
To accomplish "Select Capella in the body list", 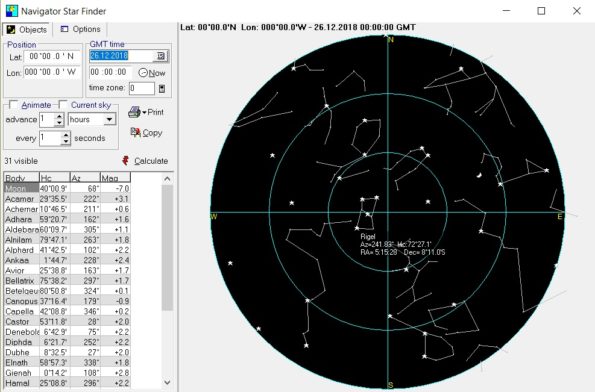I will click(x=67, y=311).
